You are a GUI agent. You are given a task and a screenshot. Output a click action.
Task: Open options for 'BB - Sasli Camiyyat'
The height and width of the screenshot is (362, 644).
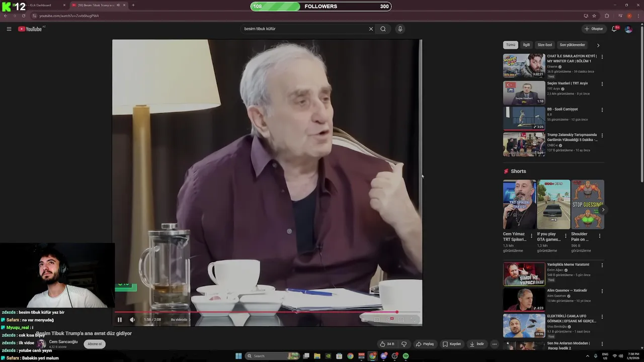point(602,110)
